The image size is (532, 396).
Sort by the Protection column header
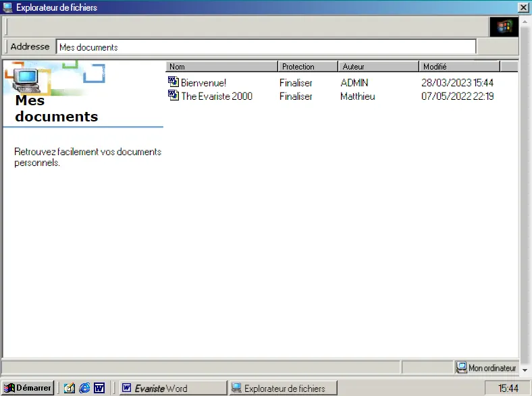point(308,67)
